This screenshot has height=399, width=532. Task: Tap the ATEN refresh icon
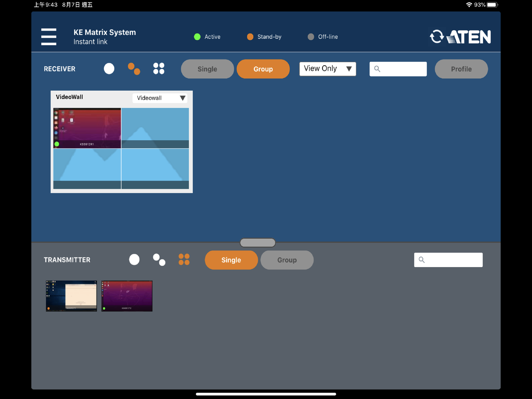coord(437,37)
